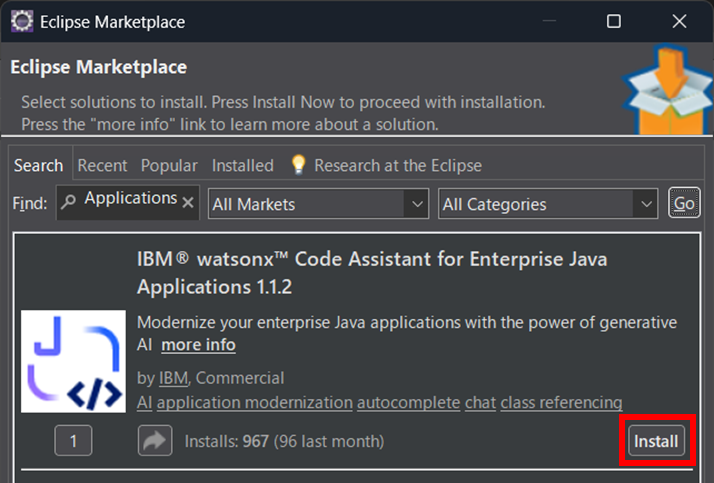Screen dimensions: 714x483
Task: Clear the search text with X icon
Action: [x=188, y=202]
